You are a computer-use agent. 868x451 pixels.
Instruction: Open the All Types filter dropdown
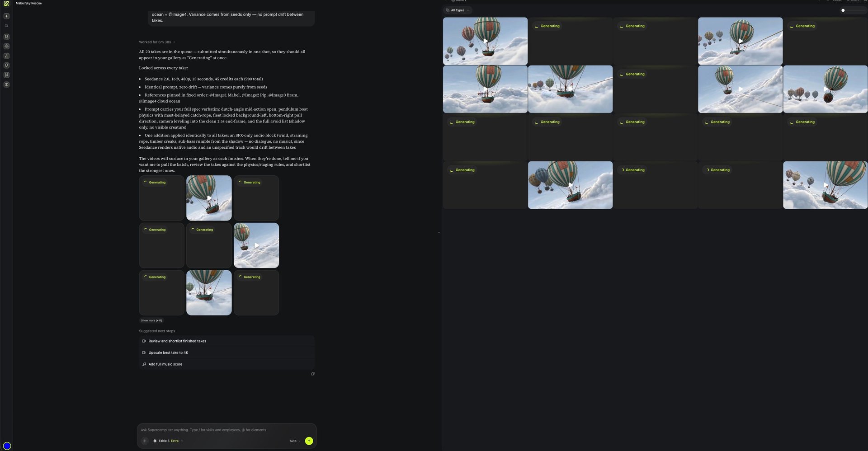(x=458, y=10)
